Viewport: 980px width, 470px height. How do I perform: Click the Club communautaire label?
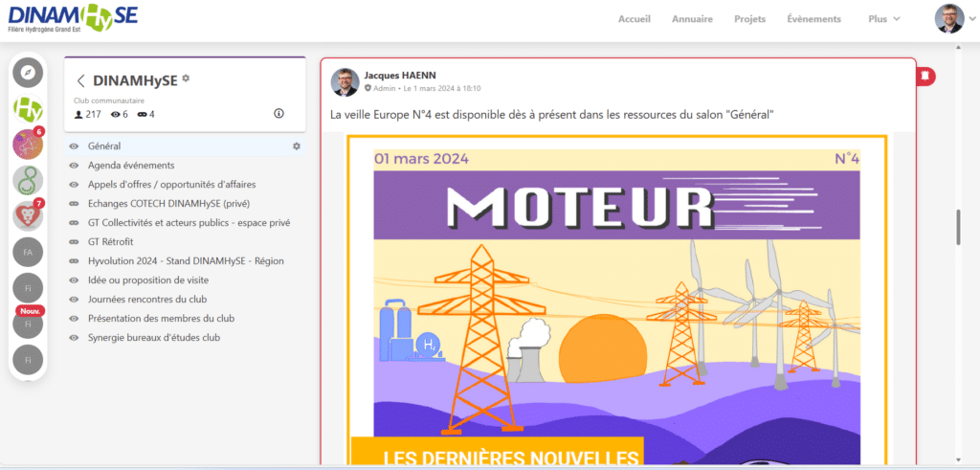(x=109, y=100)
